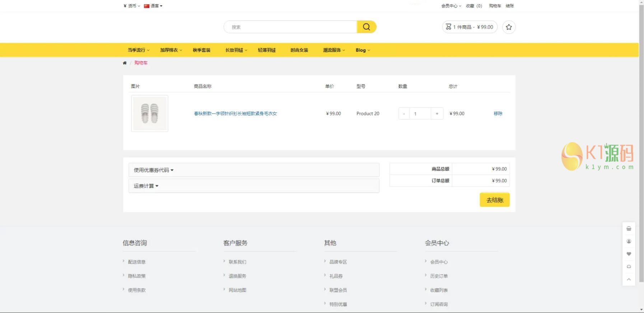644x313 pixels.
Task: Click the user account icon in floating sidebar
Action: (629, 241)
